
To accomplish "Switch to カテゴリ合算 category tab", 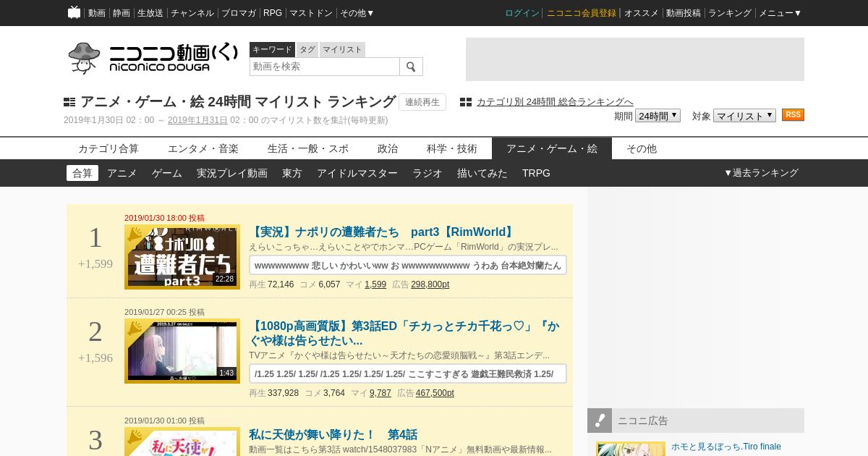I will click(109, 148).
